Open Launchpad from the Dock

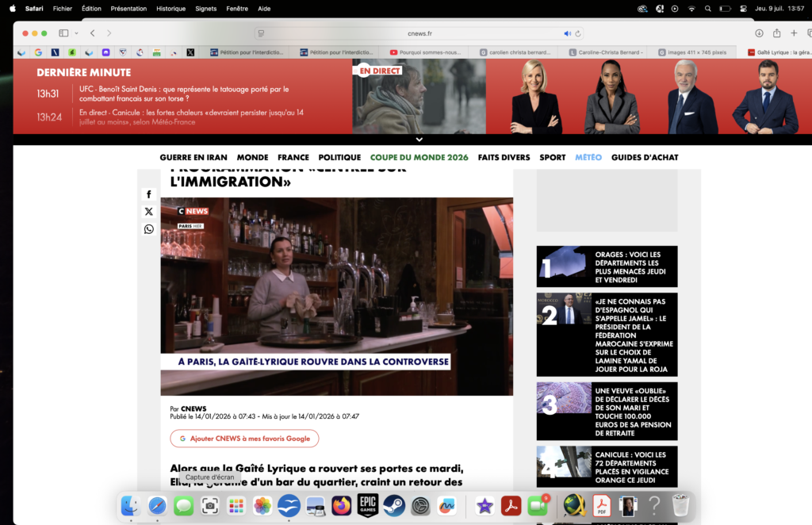pyautogui.click(x=236, y=505)
